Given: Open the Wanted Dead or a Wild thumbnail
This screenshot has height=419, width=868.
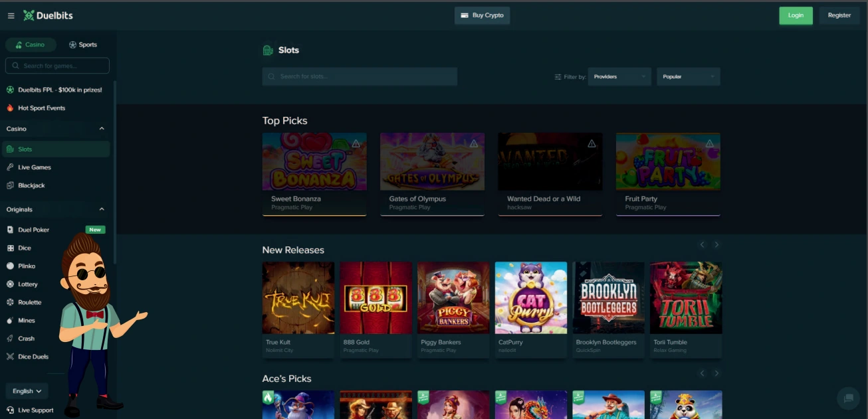Looking at the screenshot, I should click(550, 162).
